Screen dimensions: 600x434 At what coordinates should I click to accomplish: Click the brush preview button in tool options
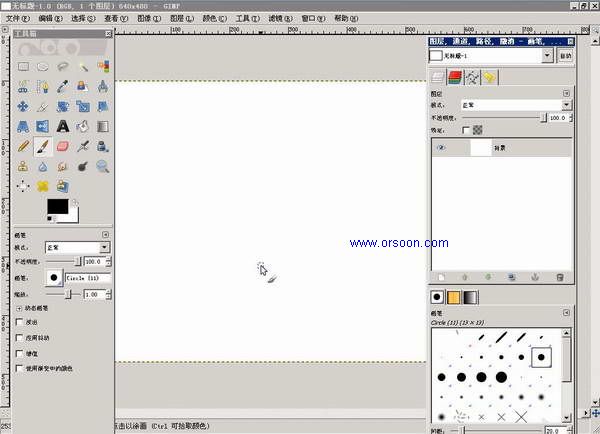pyautogui.click(x=54, y=278)
